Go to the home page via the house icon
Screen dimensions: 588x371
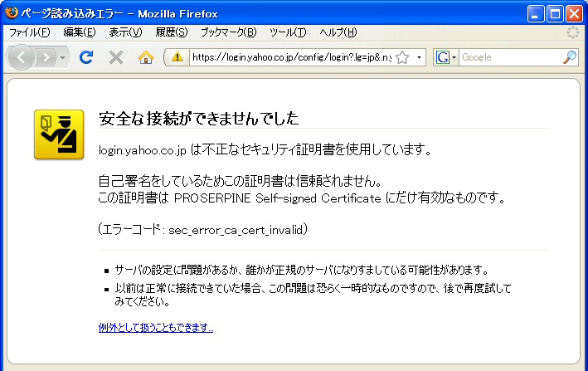[146, 57]
